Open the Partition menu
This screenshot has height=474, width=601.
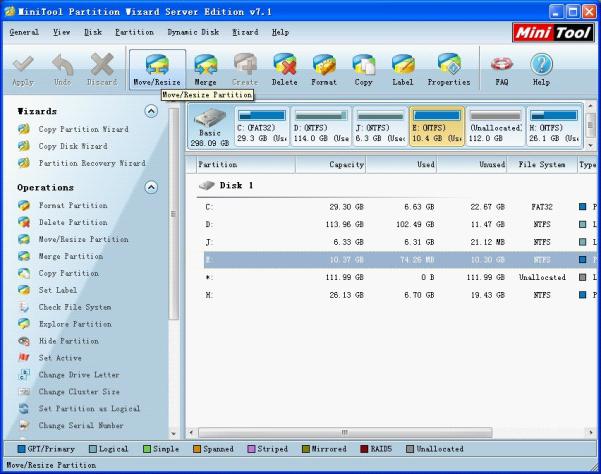click(135, 32)
